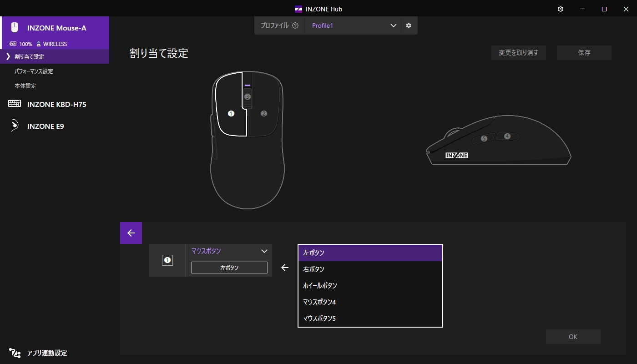
Task: Confirm with the OK button
Action: pyautogui.click(x=573, y=337)
